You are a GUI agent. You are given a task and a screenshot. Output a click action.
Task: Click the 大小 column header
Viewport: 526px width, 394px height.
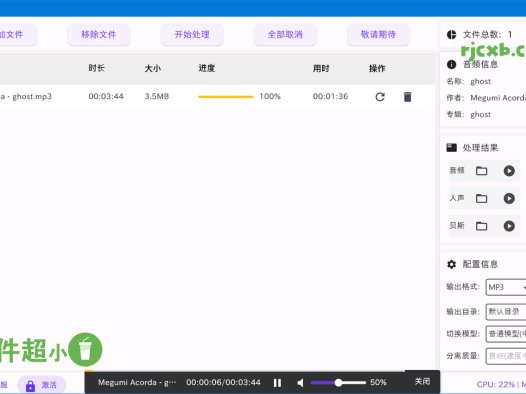[153, 68]
